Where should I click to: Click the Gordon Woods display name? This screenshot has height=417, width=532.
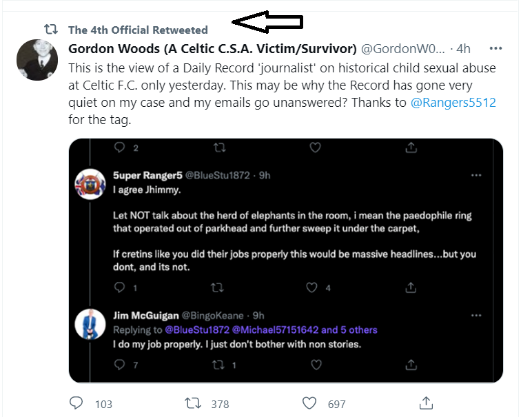point(212,49)
